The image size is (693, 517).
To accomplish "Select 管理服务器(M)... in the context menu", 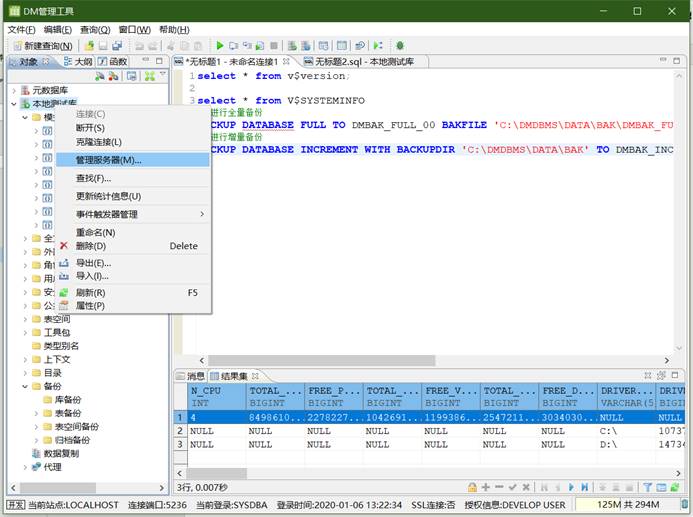I will (x=109, y=160).
